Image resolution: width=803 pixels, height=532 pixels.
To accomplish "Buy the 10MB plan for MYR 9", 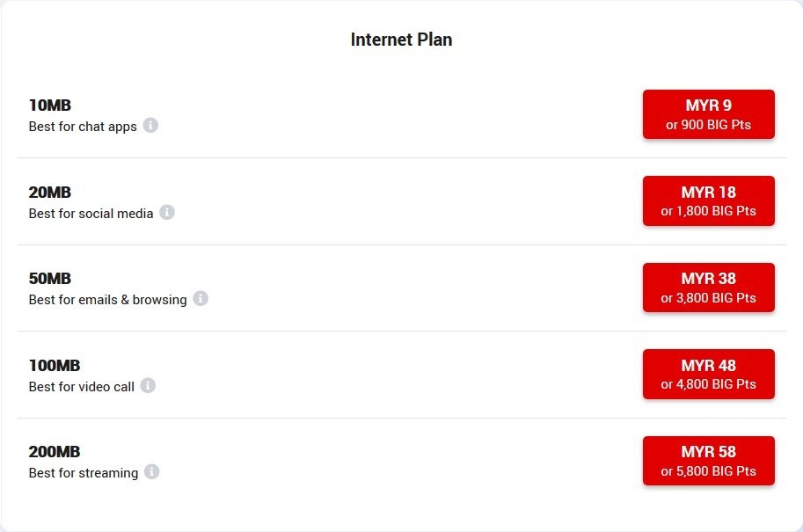I will [708, 114].
